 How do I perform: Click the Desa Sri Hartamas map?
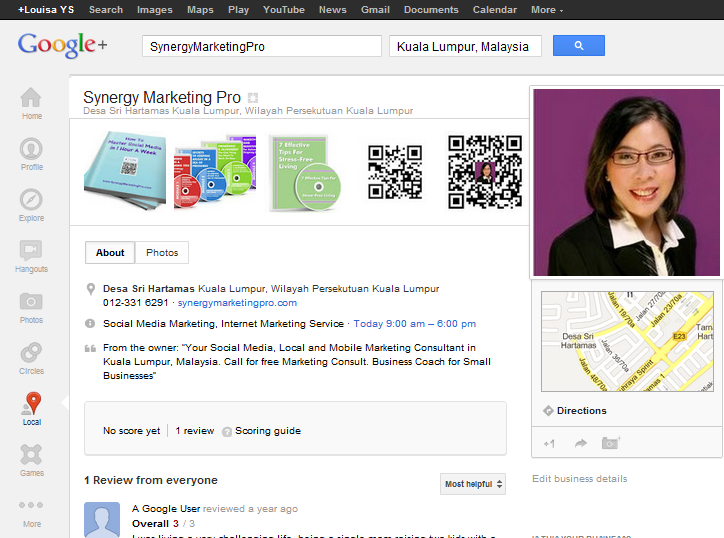pyautogui.click(x=627, y=341)
